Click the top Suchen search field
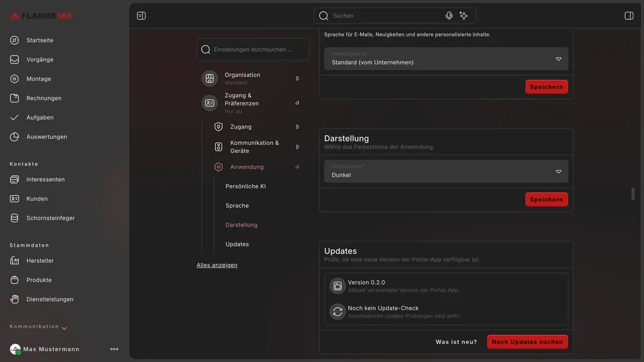Viewport: 644px width, 362px height. [x=394, y=16]
